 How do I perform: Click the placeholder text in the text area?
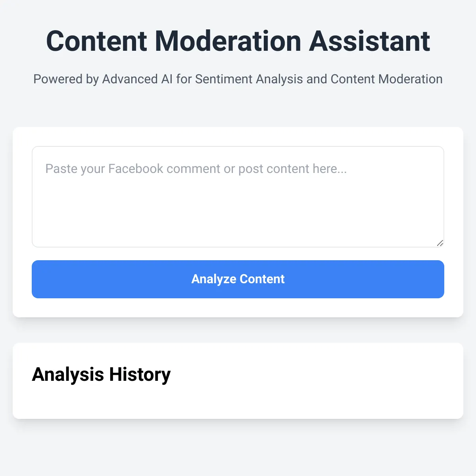[196, 169]
